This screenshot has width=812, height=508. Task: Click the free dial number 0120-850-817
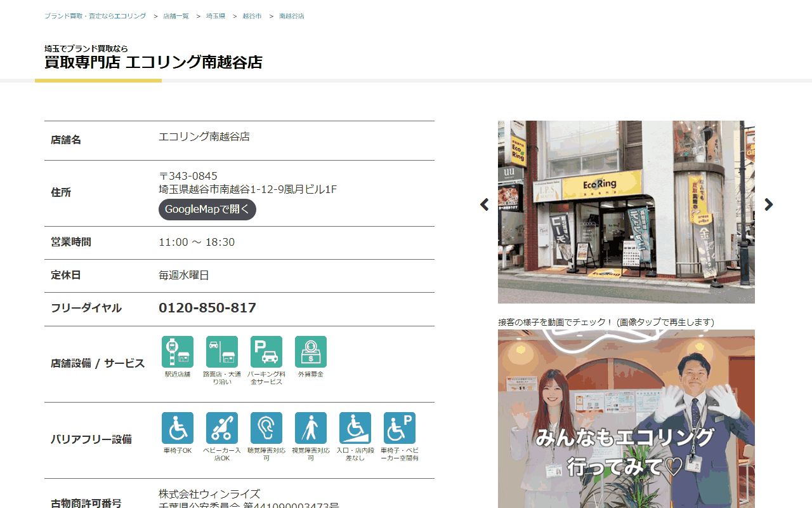tap(207, 308)
